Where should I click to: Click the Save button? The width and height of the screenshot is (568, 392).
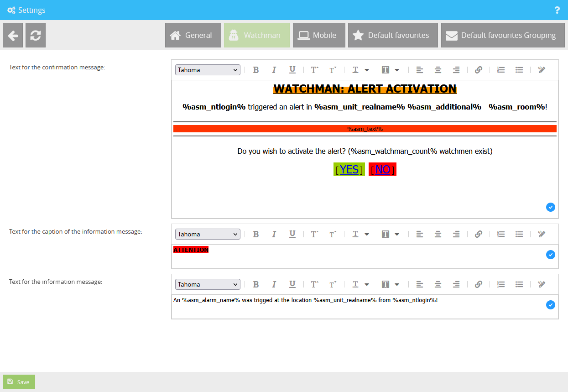point(19,382)
